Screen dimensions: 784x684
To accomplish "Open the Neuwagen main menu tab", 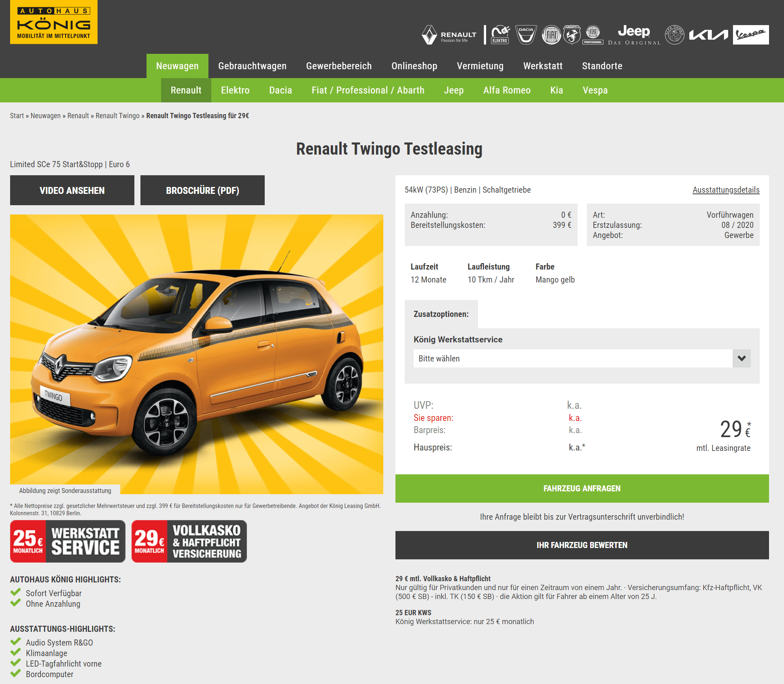I will (x=177, y=66).
